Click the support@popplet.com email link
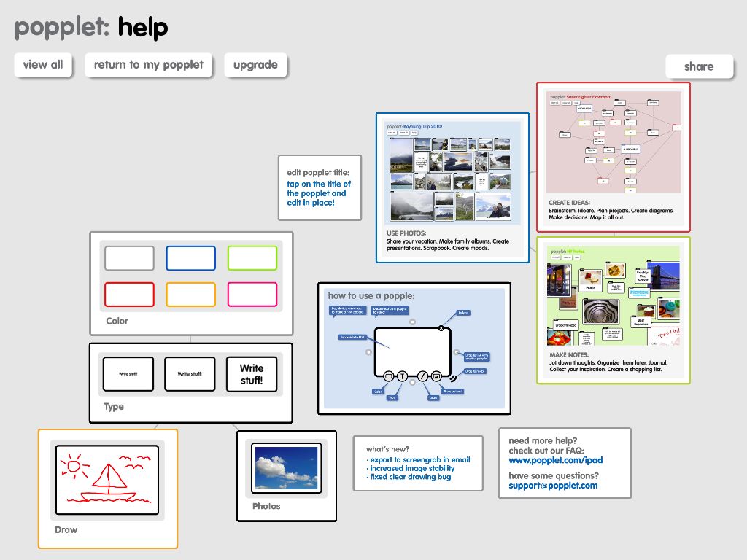Image resolution: width=747 pixels, height=560 pixels. pos(553,486)
